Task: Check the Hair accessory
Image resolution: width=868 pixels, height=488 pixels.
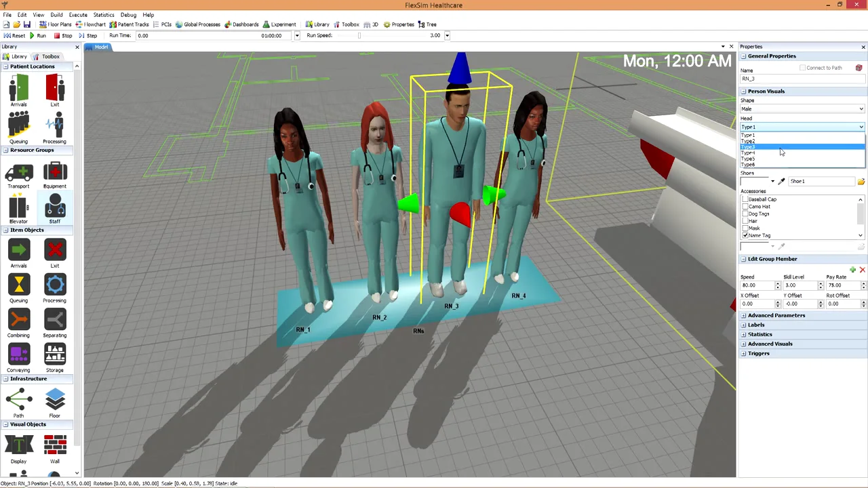Action: (745, 221)
